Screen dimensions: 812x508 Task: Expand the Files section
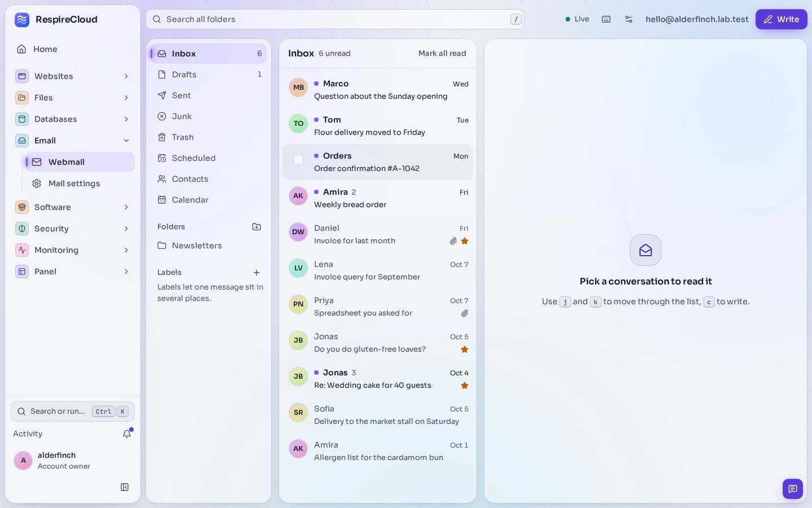[x=73, y=98]
